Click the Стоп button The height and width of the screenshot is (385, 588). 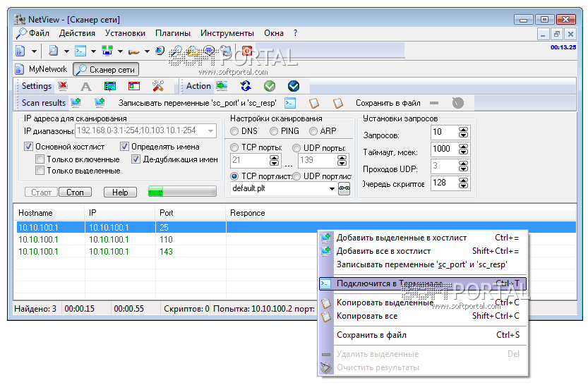pos(76,192)
